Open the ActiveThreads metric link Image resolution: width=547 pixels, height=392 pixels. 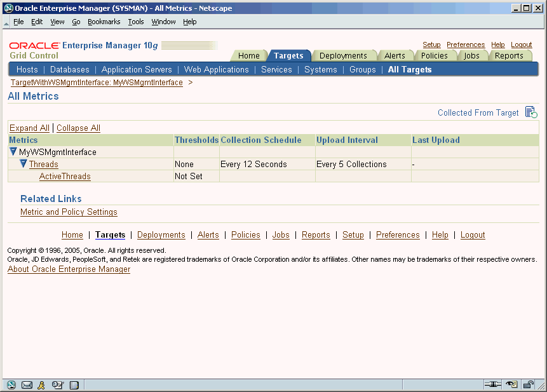click(65, 176)
